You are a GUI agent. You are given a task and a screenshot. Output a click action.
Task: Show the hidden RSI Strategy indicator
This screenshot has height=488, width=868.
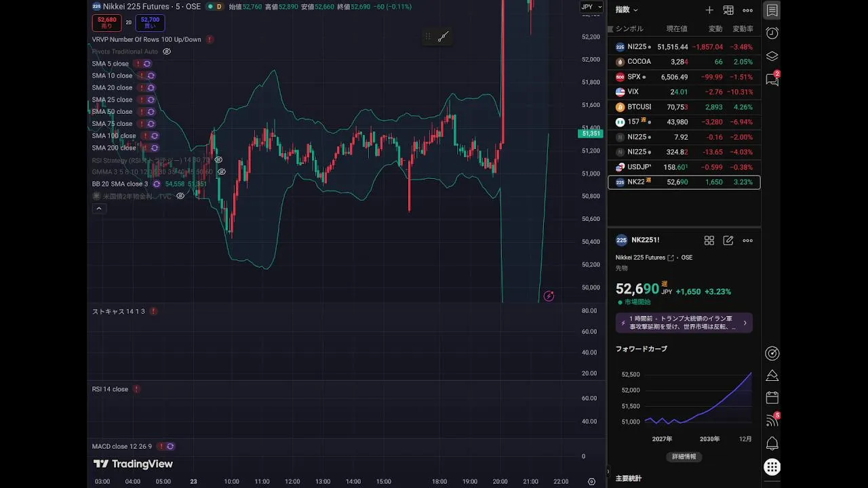(x=218, y=160)
